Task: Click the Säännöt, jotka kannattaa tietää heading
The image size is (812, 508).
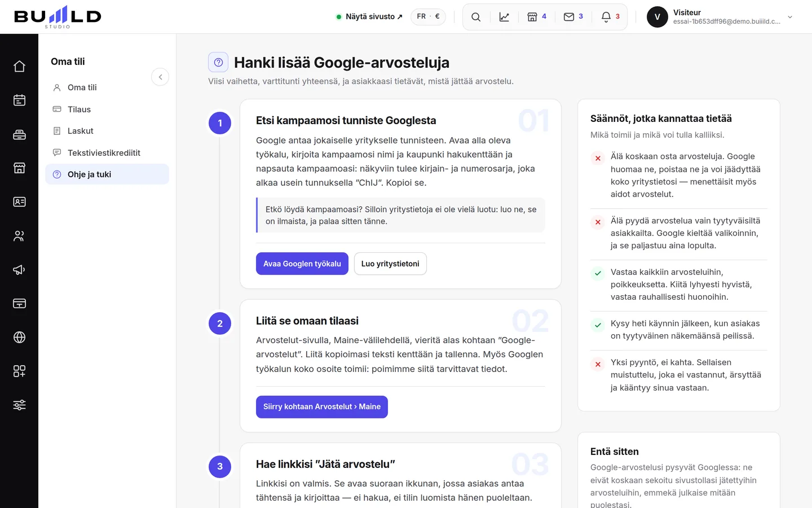Action: point(661,119)
